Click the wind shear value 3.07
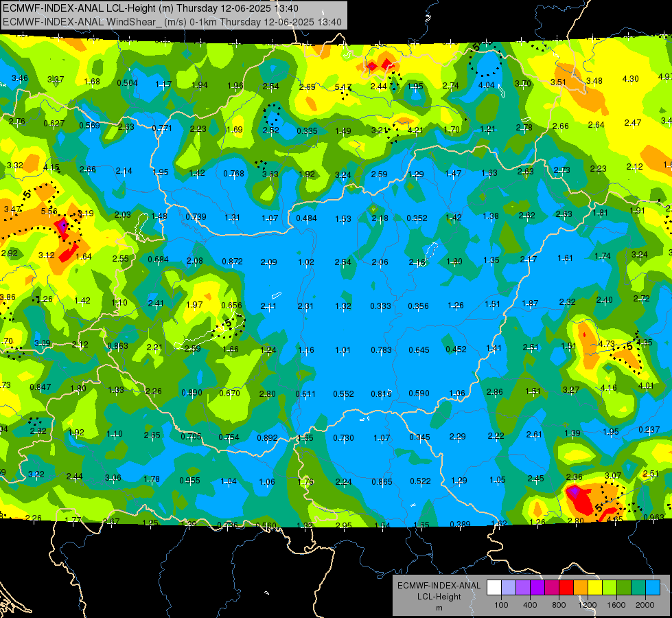Image resolution: width=672 pixels, height=618 pixels. pyautogui.click(x=613, y=476)
